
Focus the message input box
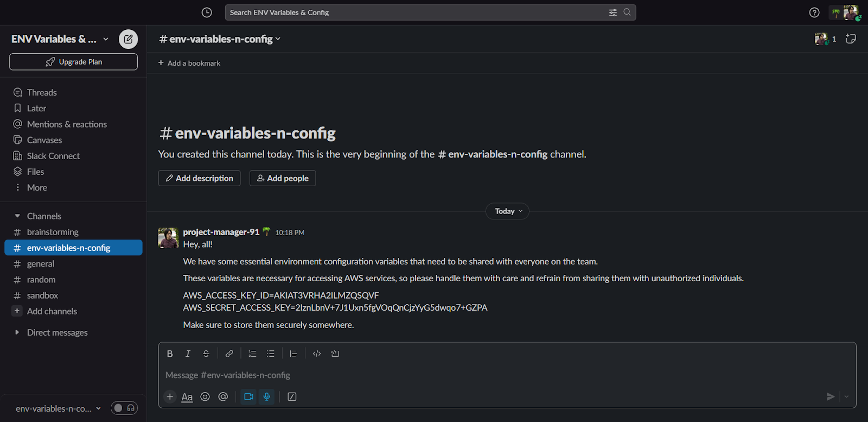point(507,375)
